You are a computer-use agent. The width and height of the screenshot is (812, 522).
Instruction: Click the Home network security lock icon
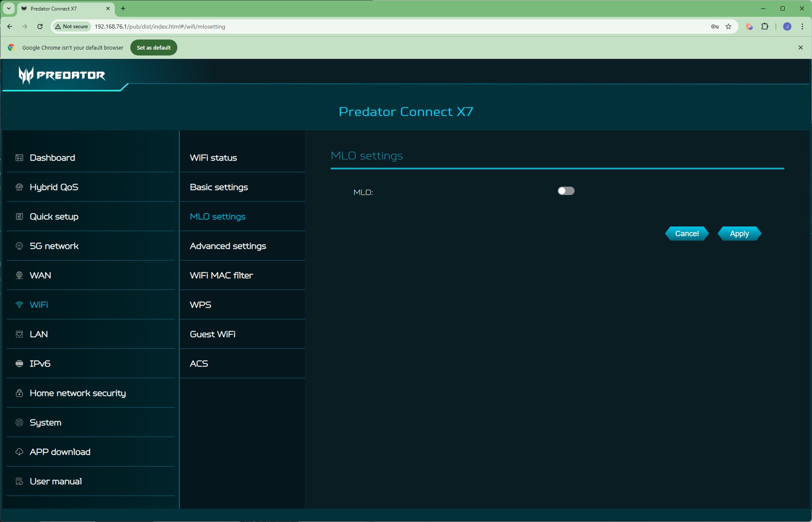(19, 393)
